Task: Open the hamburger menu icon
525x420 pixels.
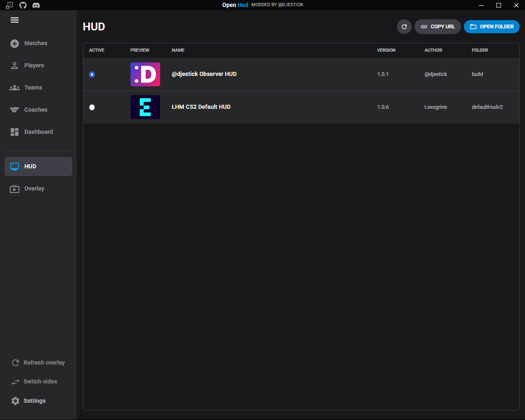Action: point(15,20)
